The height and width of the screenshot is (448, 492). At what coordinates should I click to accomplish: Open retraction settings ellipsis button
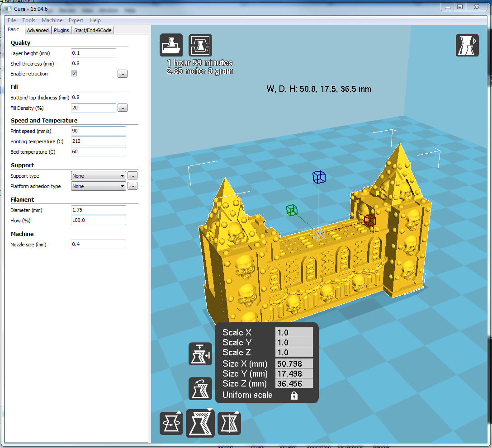[x=123, y=74]
